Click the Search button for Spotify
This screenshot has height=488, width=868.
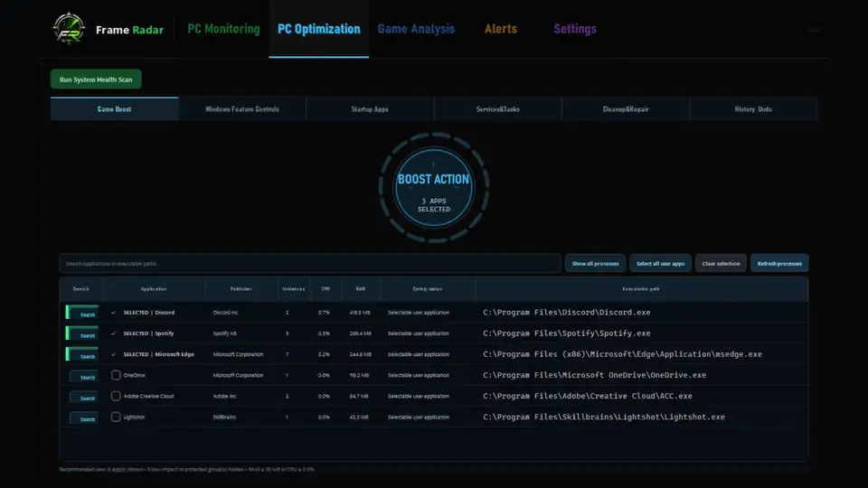point(83,333)
